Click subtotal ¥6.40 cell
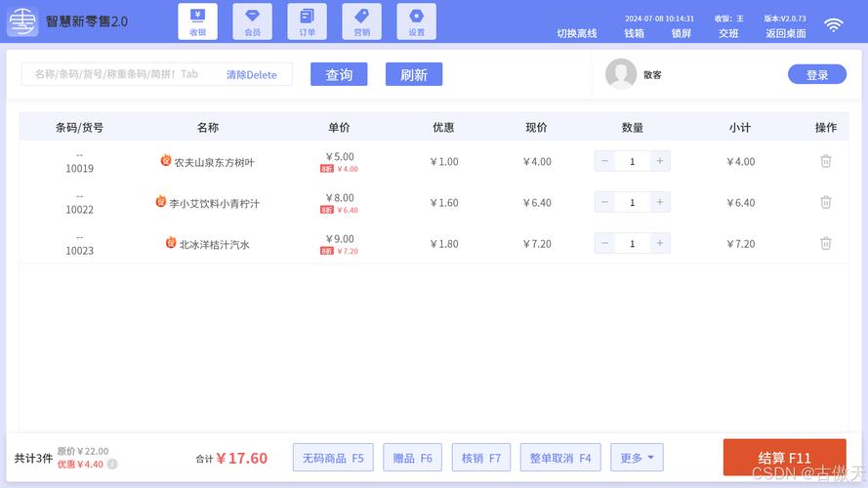The width and height of the screenshot is (868, 488). (741, 202)
